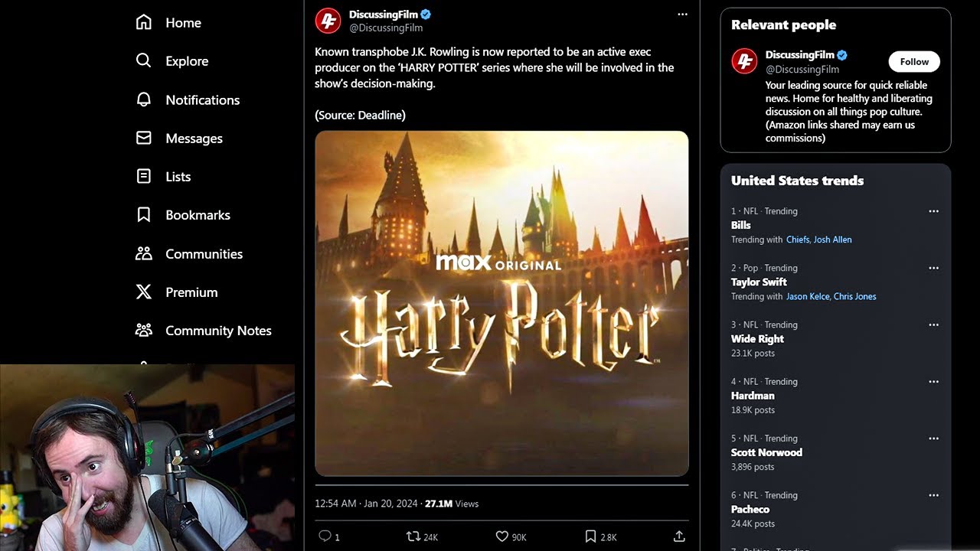This screenshot has width=980, height=551.
Task: Open DiscussingFilm avatar in Relevant people
Action: pyautogui.click(x=744, y=61)
